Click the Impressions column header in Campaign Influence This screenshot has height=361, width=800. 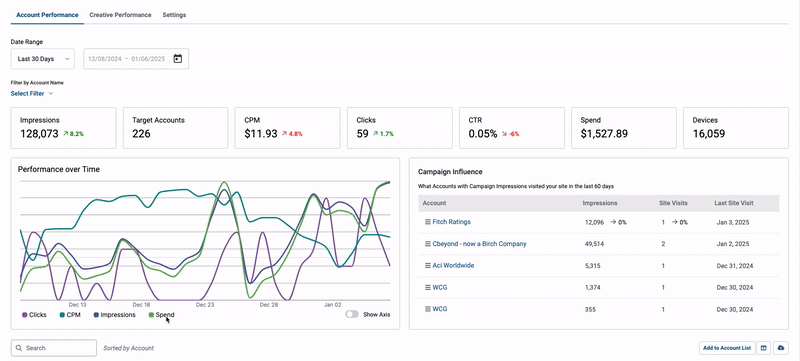click(x=600, y=203)
